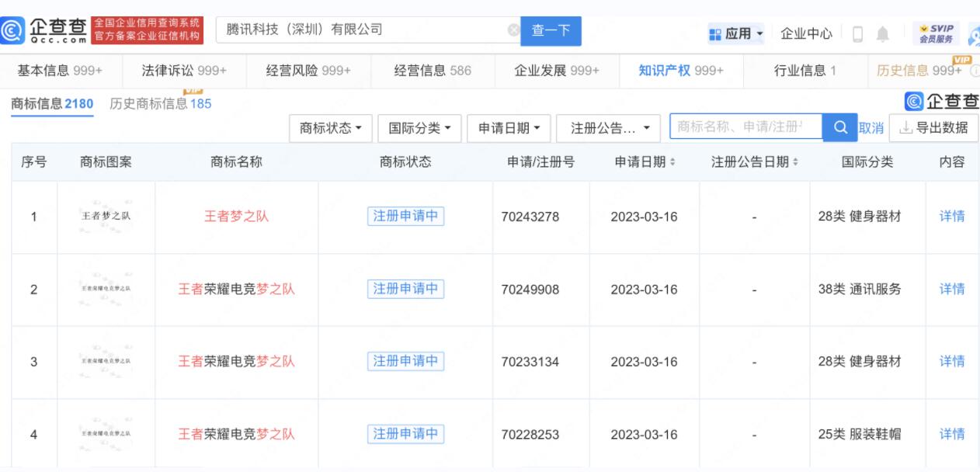Viewport: 980px width, 472px height.
Task: Focus the trademark name search field
Action: [745, 127]
